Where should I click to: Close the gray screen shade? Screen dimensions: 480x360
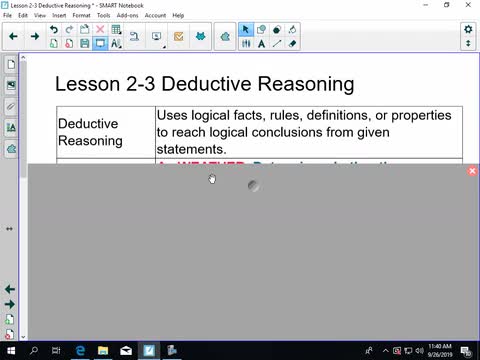pos(472,171)
